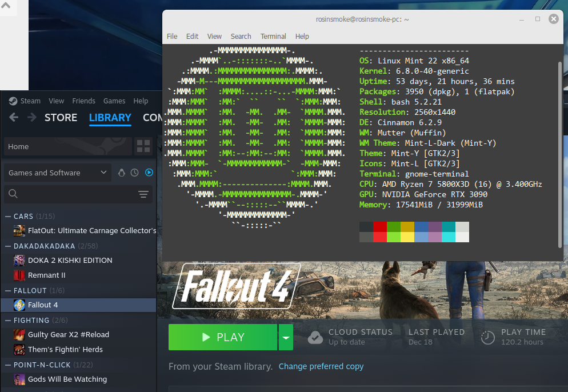The height and width of the screenshot is (392, 568).
Task: Open the dropdown arrow next to Play
Action: (286, 337)
